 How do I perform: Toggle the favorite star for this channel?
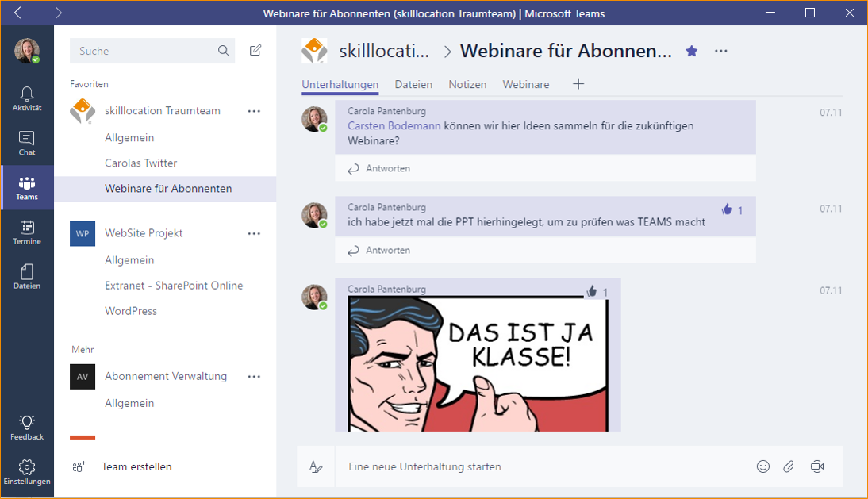(x=692, y=51)
